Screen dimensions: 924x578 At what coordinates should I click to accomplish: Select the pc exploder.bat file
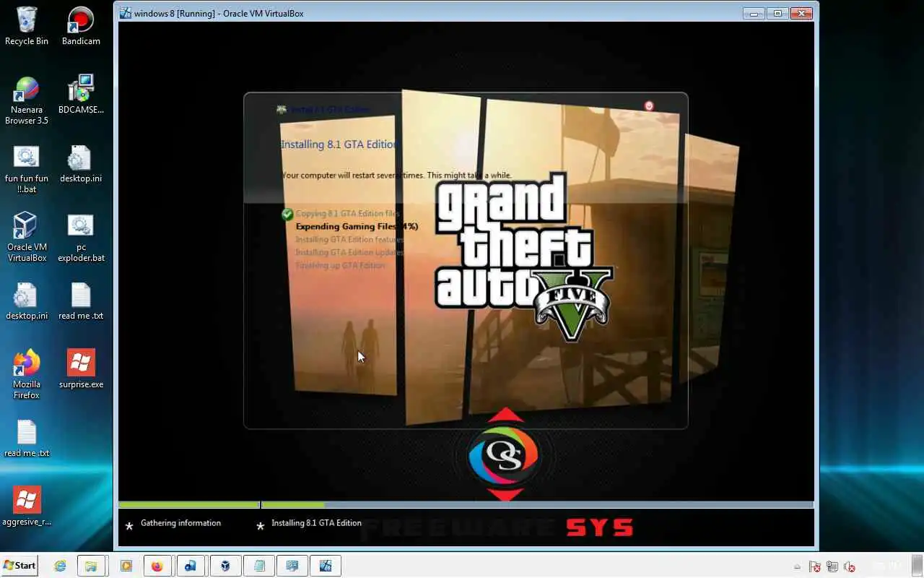pyautogui.click(x=81, y=237)
